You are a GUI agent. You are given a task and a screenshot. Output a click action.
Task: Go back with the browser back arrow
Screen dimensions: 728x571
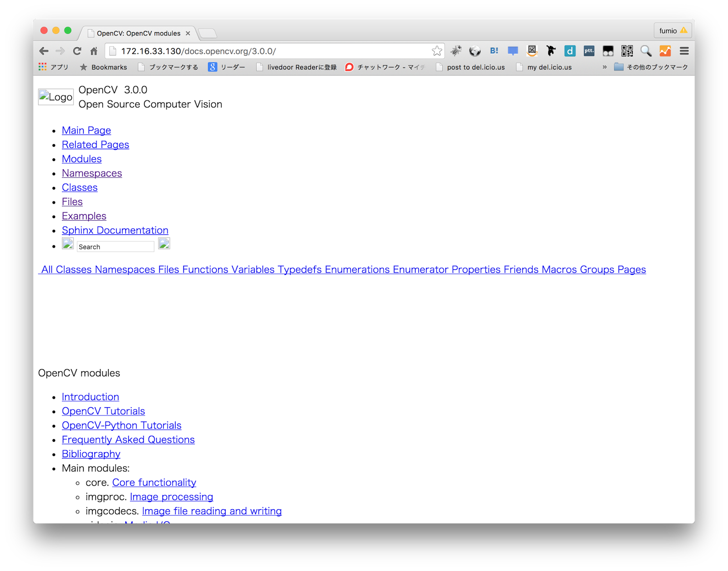pyautogui.click(x=44, y=51)
